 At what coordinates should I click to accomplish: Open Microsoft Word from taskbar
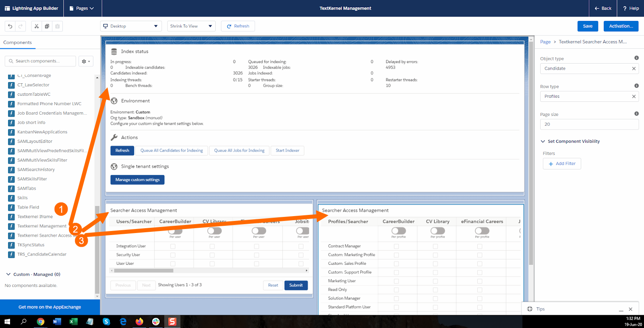(x=57, y=322)
